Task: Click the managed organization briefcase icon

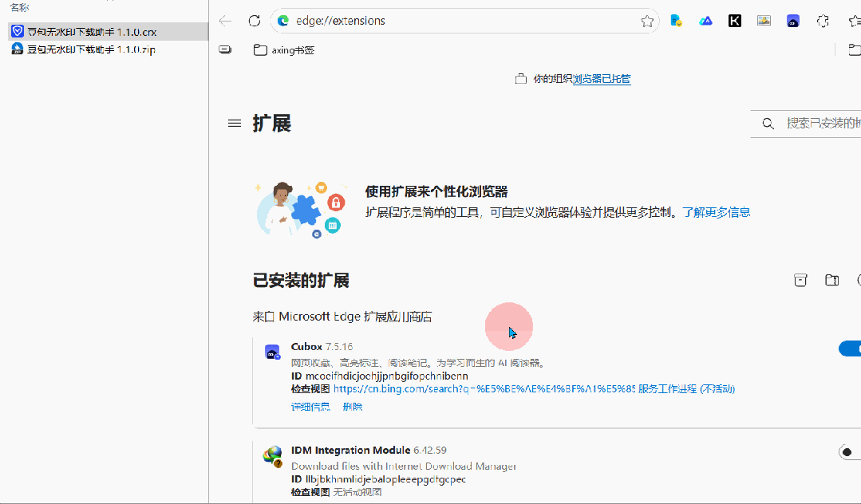Action: pos(520,79)
